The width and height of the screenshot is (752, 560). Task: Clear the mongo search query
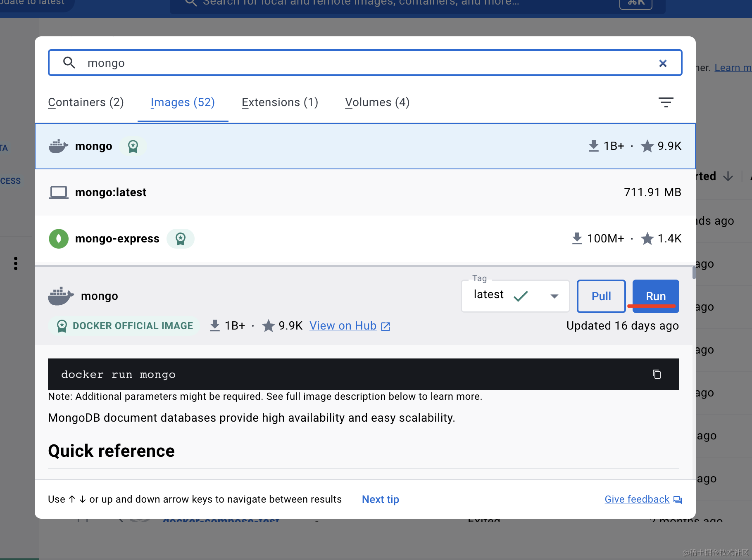tap(663, 63)
